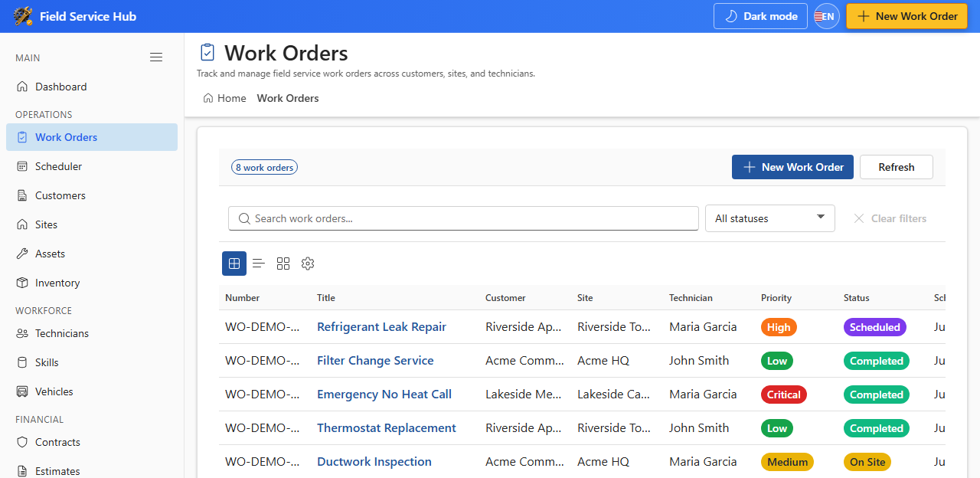The height and width of the screenshot is (478, 980).
Task: Collapse the sidebar with the hamburger icon
Action: pyautogui.click(x=156, y=57)
